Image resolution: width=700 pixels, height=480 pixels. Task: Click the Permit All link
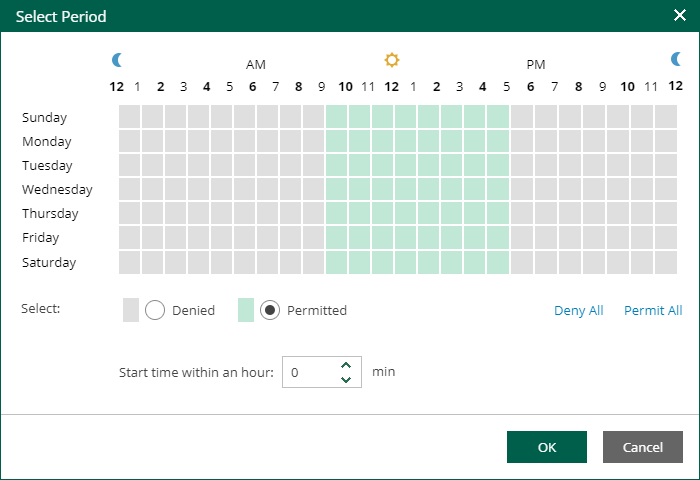pyautogui.click(x=653, y=310)
